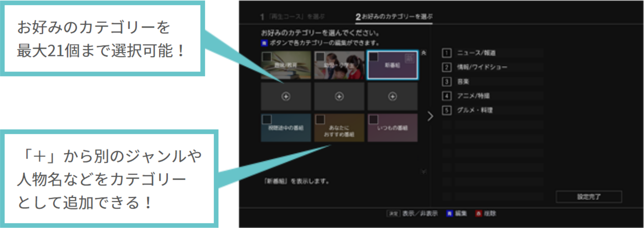Click the blue 編集 button icon in footer
Image resolution: width=644 pixels, height=228 pixels.
449,214
